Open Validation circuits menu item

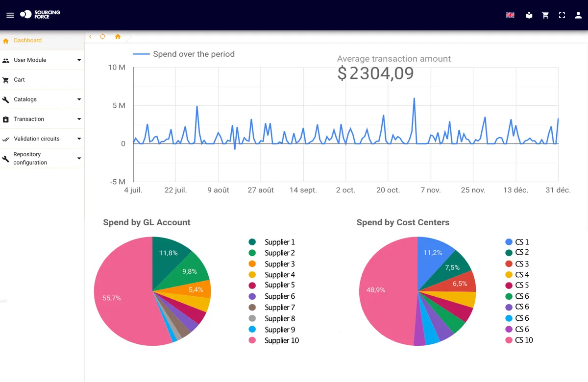click(42, 139)
